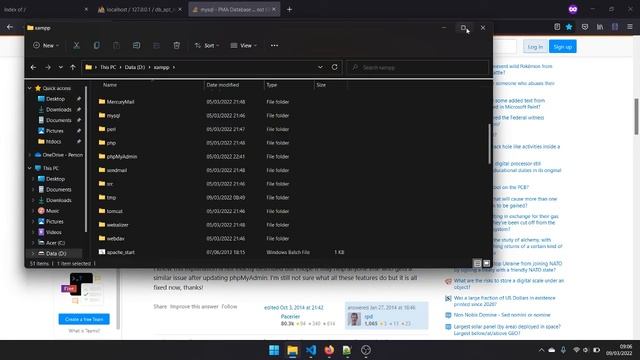Collapse the This PC tree node
The width and height of the screenshot is (640, 360).
coord(29,168)
